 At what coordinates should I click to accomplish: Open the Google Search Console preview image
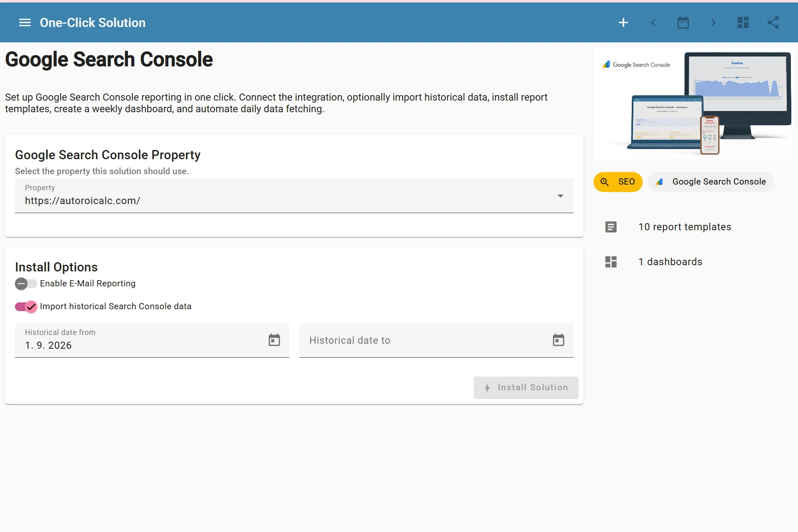693,103
